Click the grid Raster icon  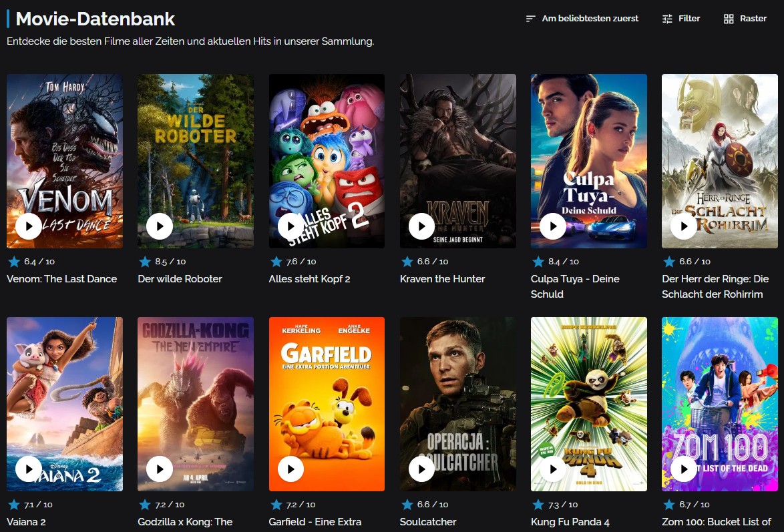point(729,19)
